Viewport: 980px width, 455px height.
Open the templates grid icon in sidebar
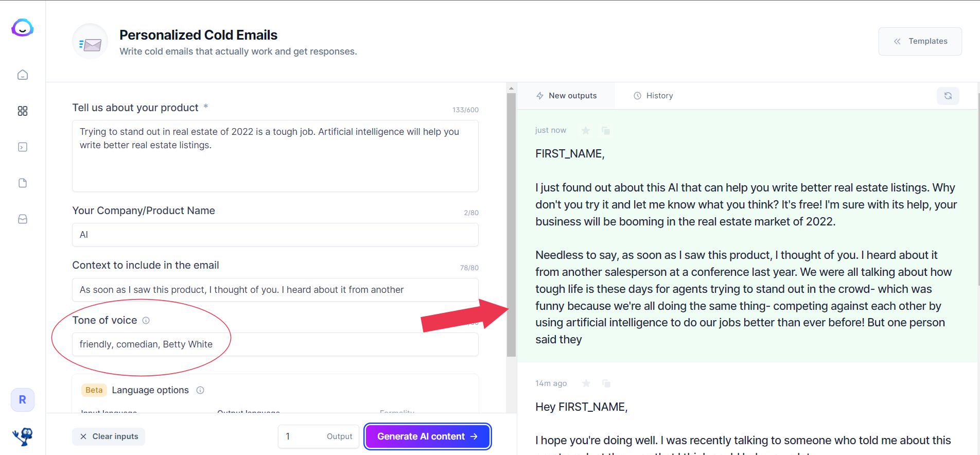(x=23, y=111)
